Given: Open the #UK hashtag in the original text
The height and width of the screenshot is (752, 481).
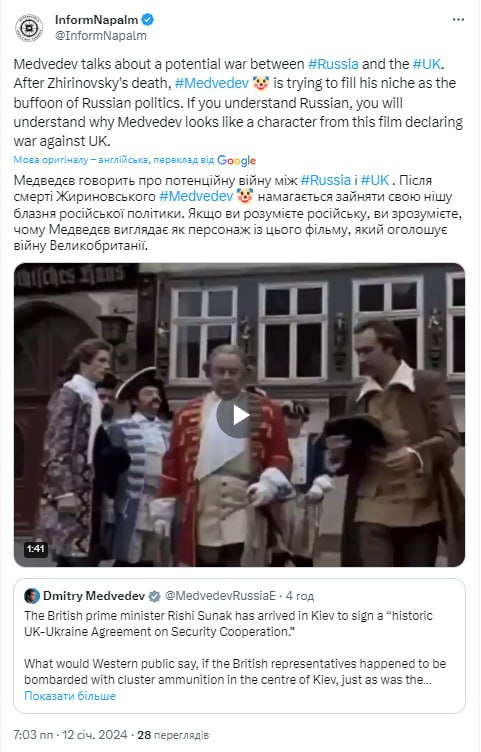Looking at the screenshot, I should 427,64.
